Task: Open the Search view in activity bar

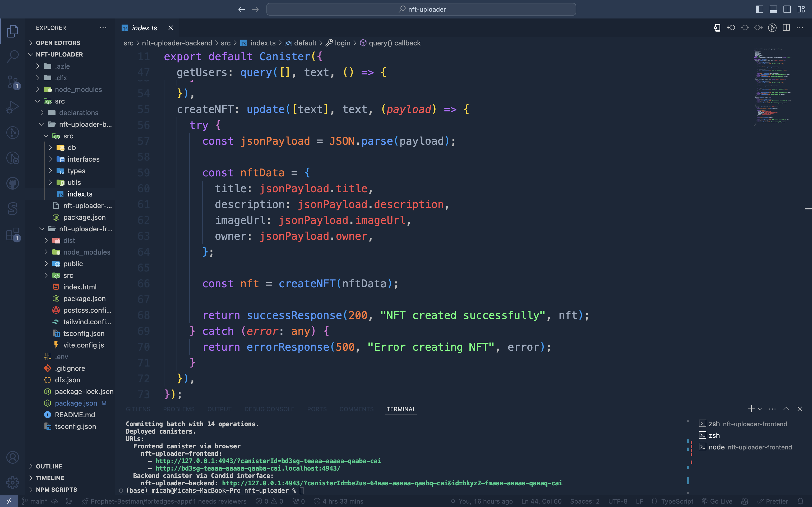Action: [12, 56]
